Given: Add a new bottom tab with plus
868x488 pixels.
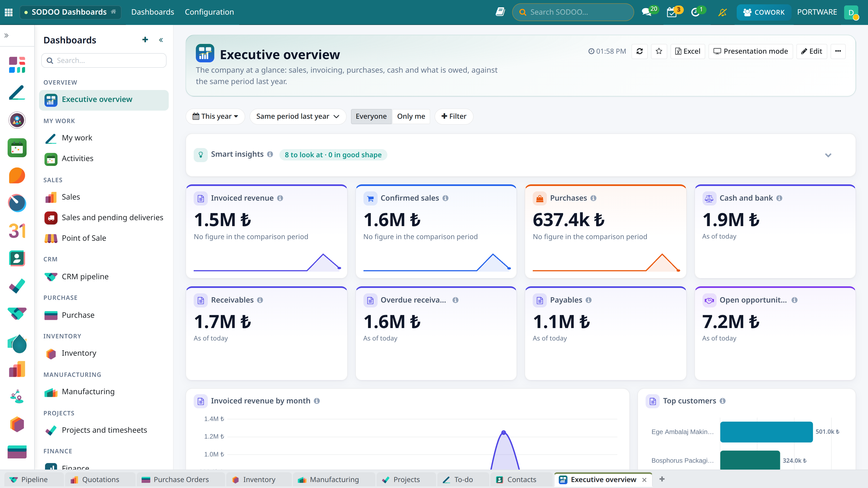Looking at the screenshot, I should [x=662, y=479].
